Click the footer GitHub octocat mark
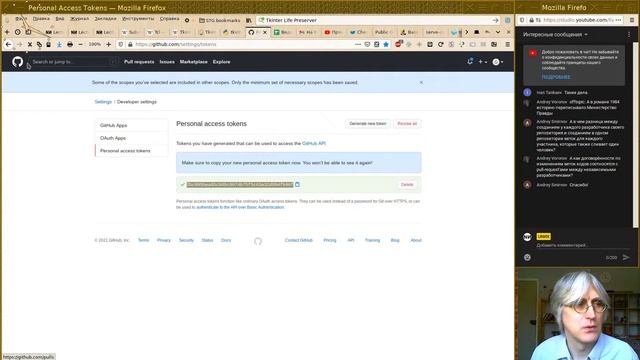This screenshot has height=360, width=640. (258, 241)
